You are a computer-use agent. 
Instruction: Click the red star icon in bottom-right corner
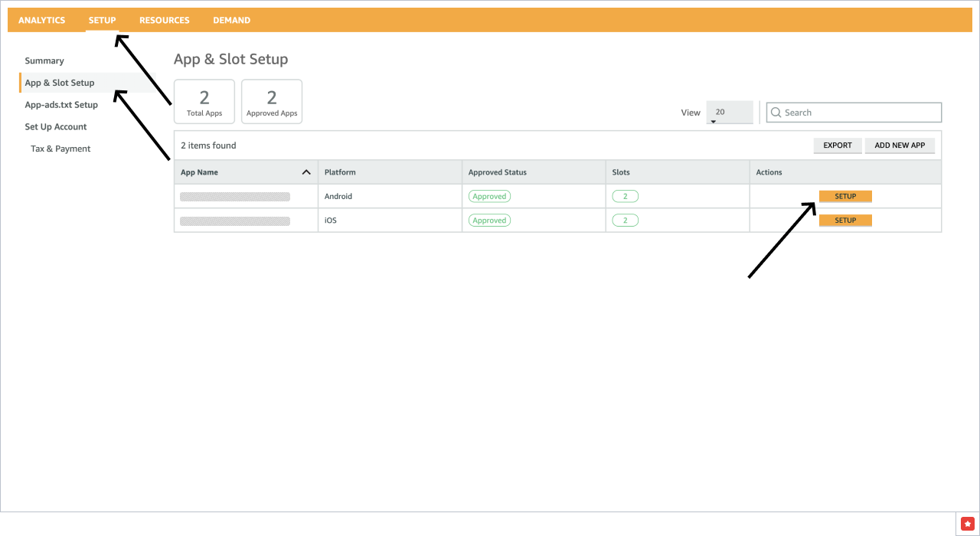click(x=967, y=524)
